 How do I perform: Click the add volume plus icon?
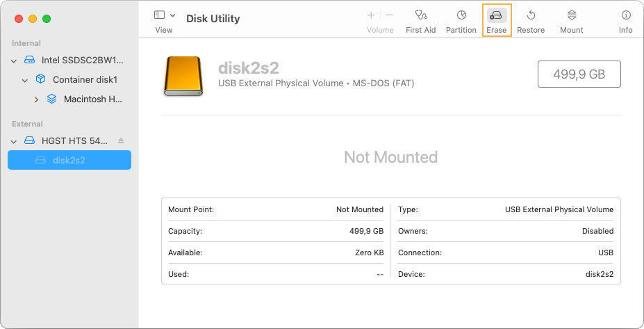click(x=371, y=15)
